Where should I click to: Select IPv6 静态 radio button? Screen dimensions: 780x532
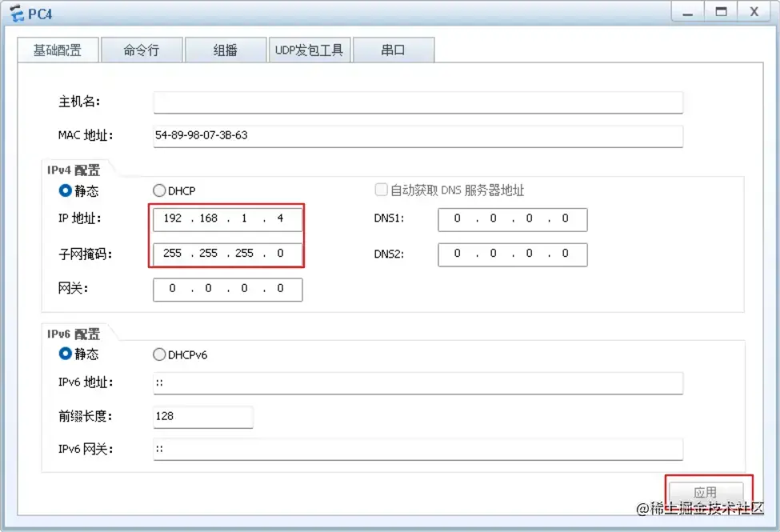tap(65, 354)
